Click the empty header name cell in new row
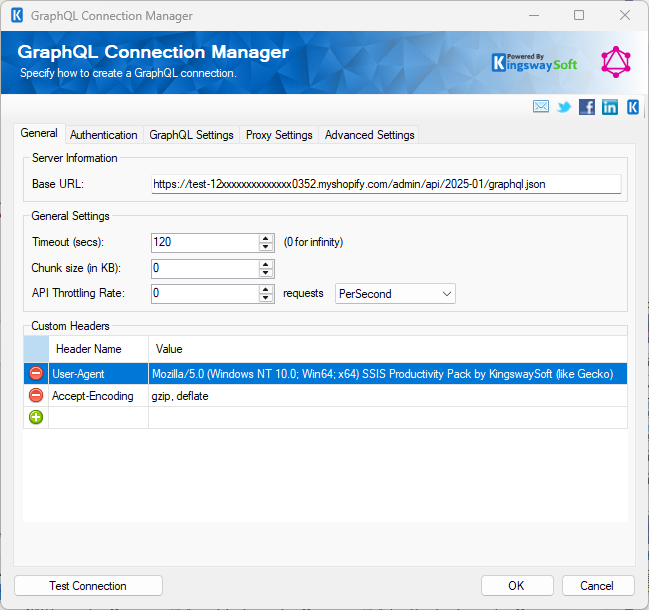The height and width of the screenshot is (610, 649). click(99, 418)
